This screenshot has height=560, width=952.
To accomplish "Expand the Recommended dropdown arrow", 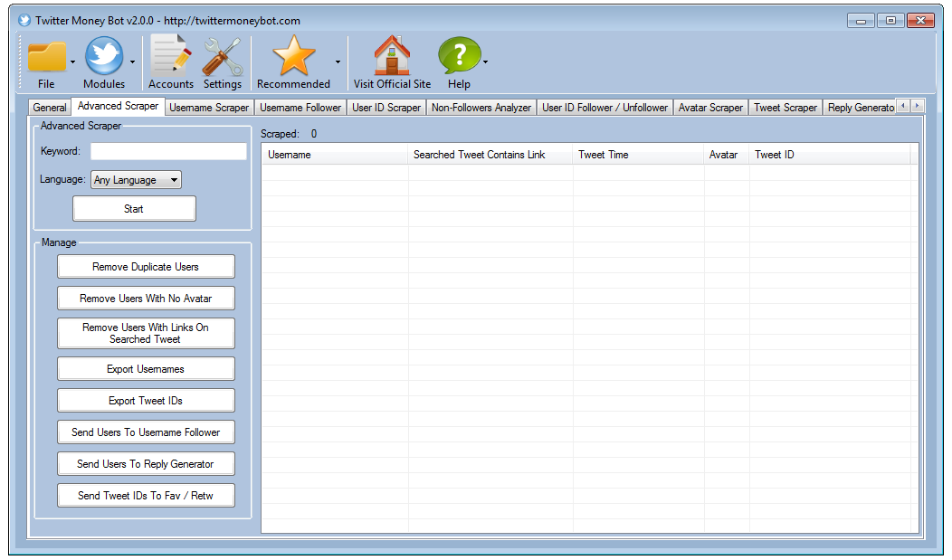I will [x=338, y=62].
